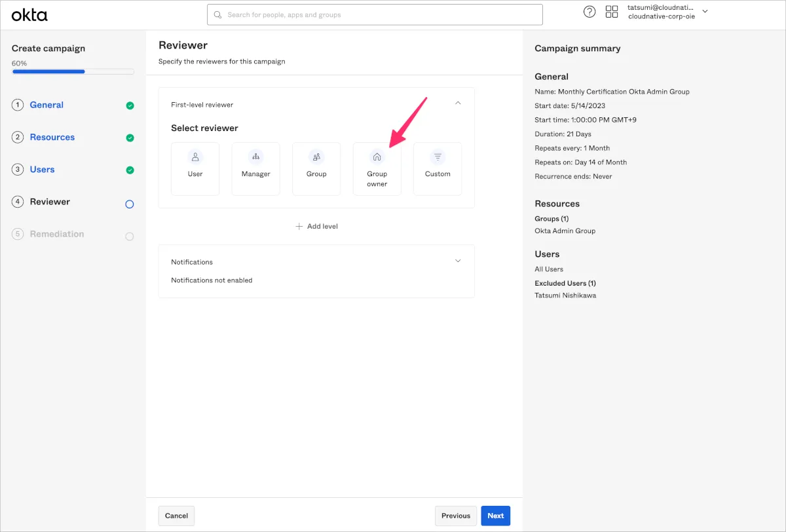Open the help question mark icon
The height and width of the screenshot is (532, 786).
tap(589, 12)
